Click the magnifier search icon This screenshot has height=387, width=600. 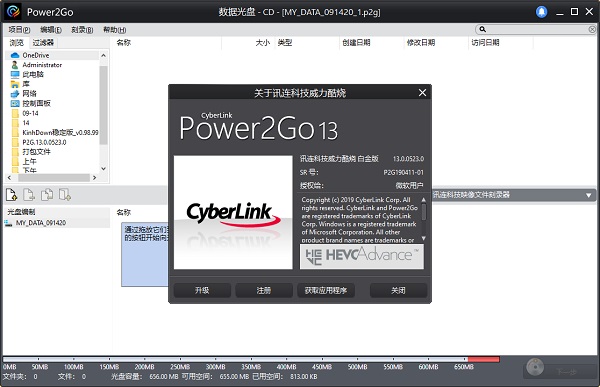[x=483, y=29]
